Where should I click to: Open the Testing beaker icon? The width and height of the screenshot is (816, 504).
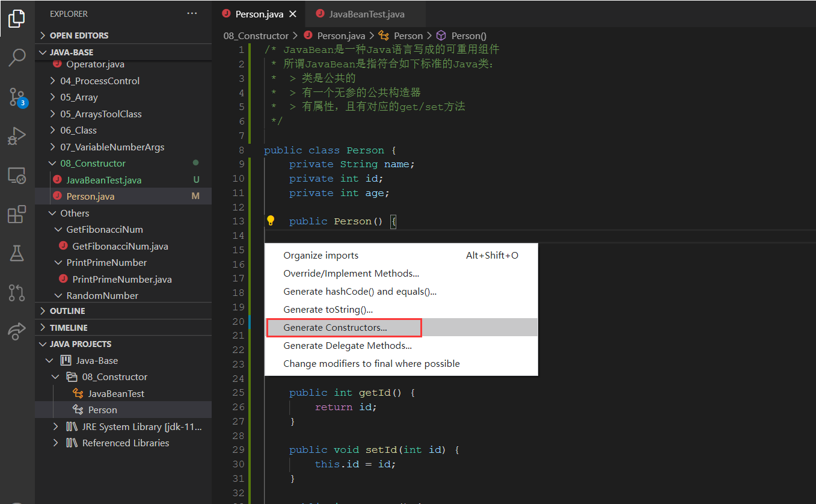16,253
